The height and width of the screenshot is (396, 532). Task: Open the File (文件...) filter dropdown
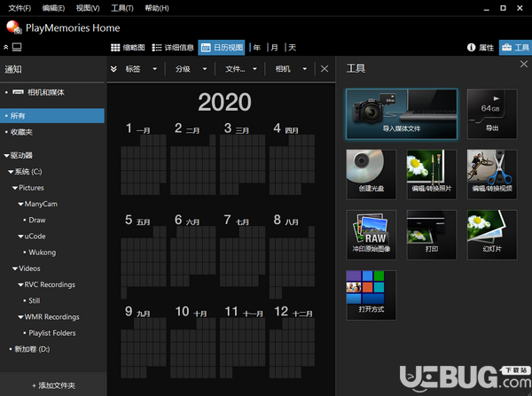[240, 69]
